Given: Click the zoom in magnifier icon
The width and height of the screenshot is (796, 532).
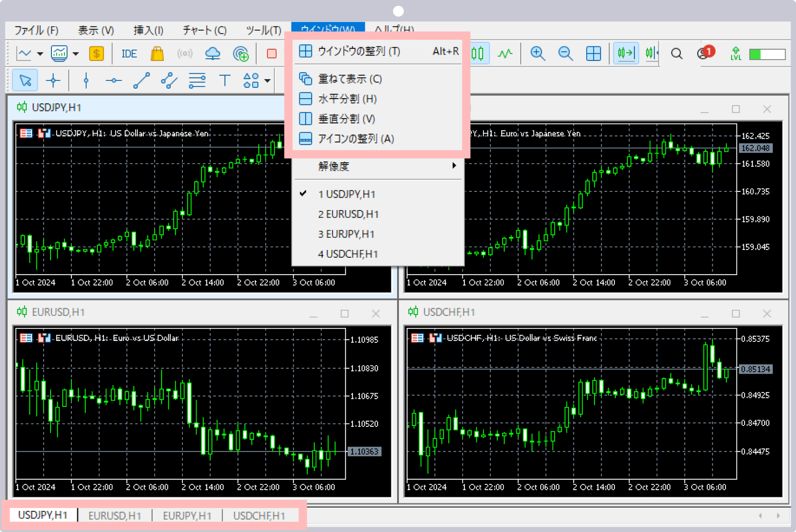Looking at the screenshot, I should pyautogui.click(x=538, y=53).
